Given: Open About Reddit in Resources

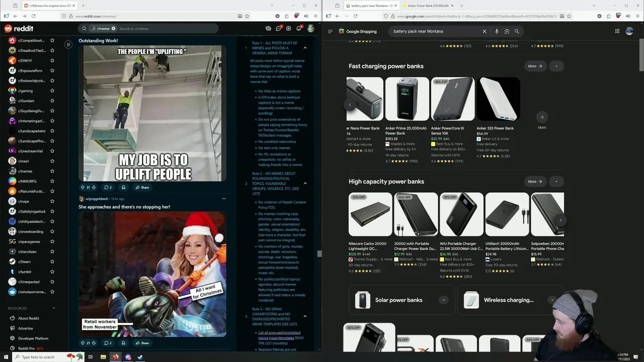Looking at the screenshot, I should pyautogui.click(x=29, y=318).
